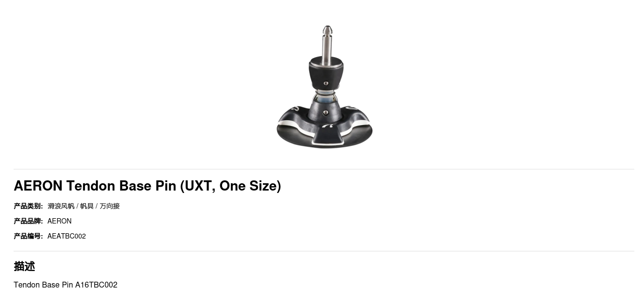
Task: Select the description text Tendon Base Pin A16TBC002
Action: click(65, 285)
